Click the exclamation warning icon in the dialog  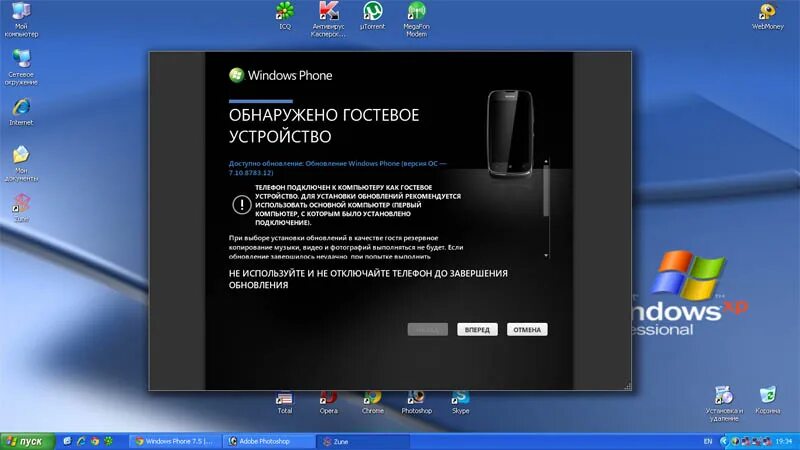(x=241, y=205)
